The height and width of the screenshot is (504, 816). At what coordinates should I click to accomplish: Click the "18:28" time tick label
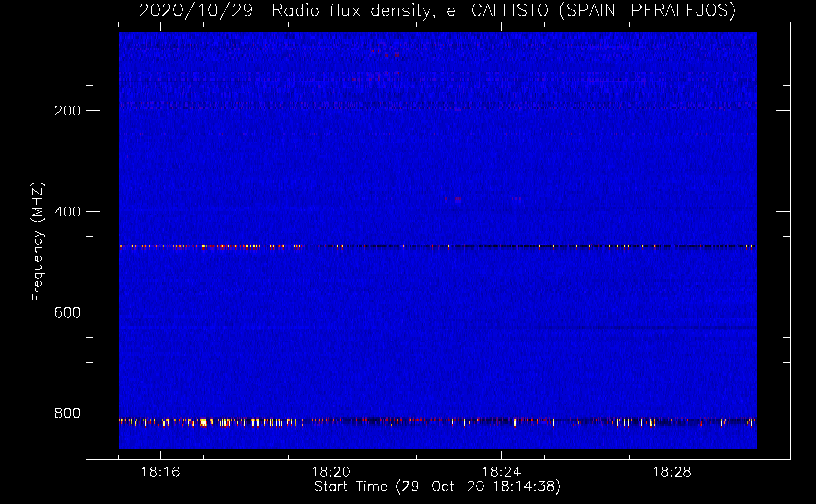672,472
